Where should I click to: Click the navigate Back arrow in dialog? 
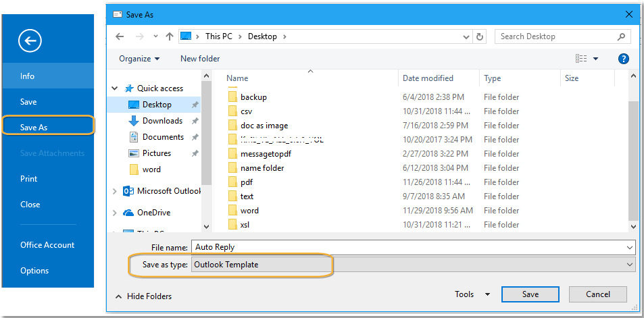coord(120,36)
